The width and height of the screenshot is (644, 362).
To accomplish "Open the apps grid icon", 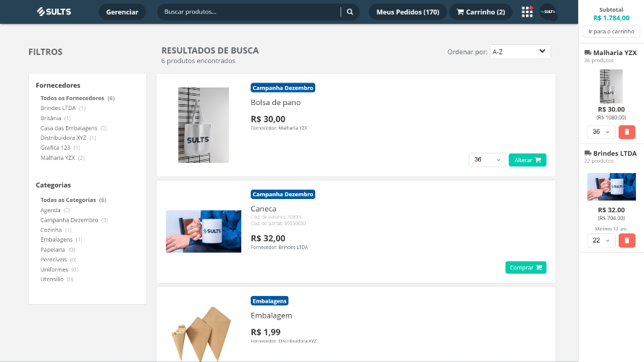I will (x=527, y=12).
